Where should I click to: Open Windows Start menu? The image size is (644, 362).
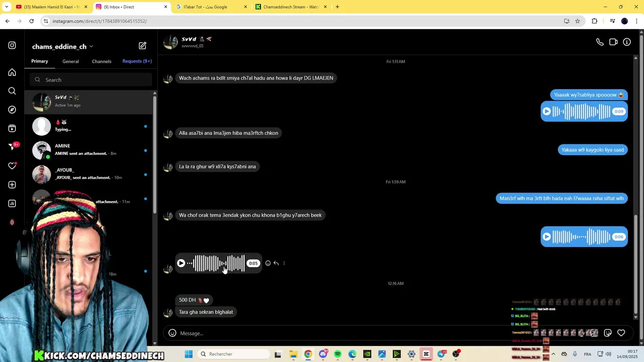tap(189, 354)
